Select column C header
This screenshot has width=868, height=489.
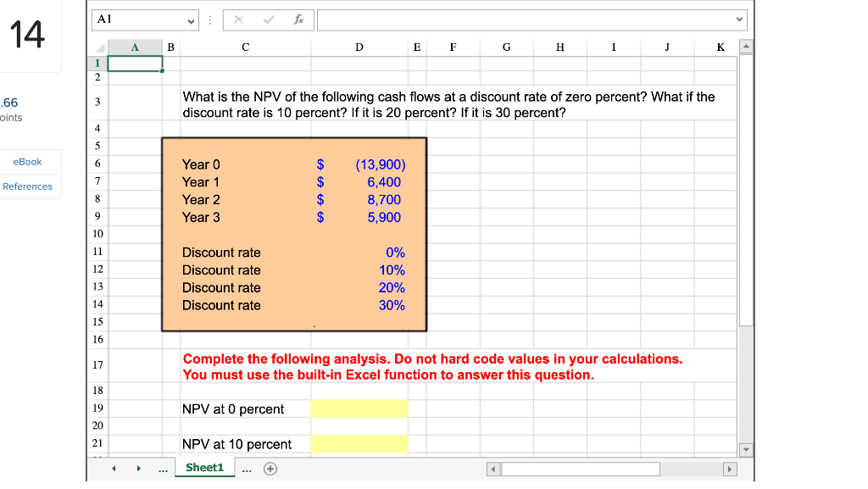245,47
